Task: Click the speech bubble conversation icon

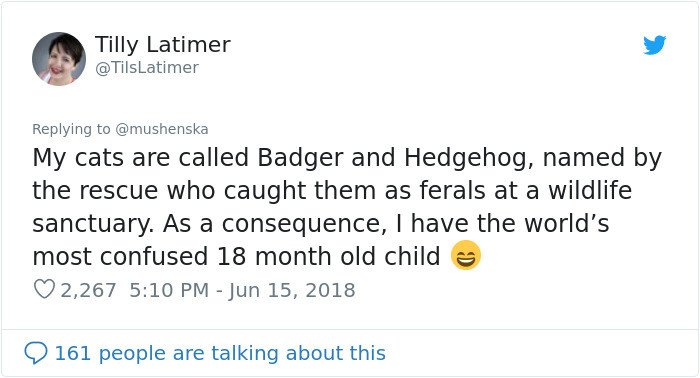Action: pos(36,353)
